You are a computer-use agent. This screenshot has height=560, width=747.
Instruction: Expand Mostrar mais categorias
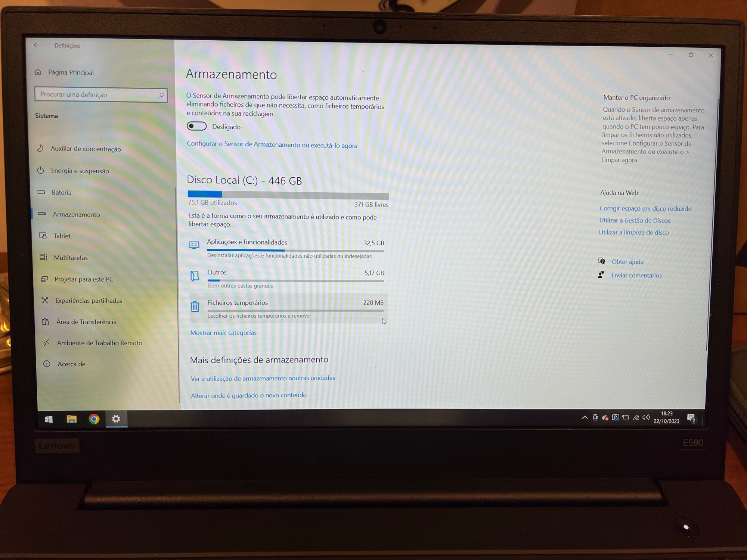tap(222, 333)
